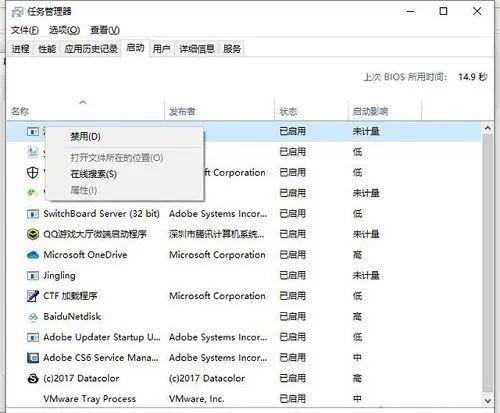Screen dimensions: 500x413
Task: Switch to the 详细信息 tab
Action: tap(197, 49)
